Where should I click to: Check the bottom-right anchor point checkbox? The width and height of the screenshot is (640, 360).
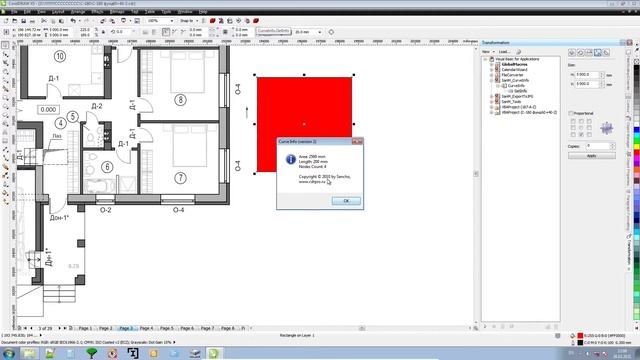pyautogui.click(x=589, y=134)
